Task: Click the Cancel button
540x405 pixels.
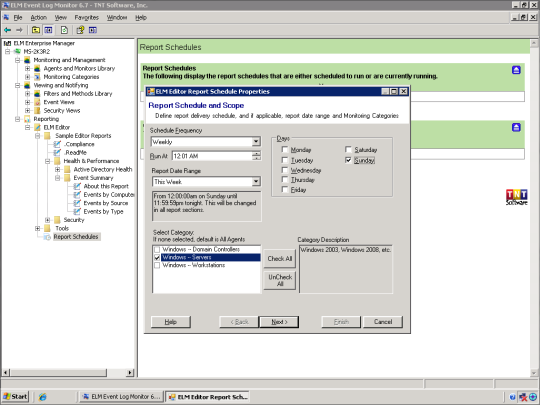Action: (383, 322)
